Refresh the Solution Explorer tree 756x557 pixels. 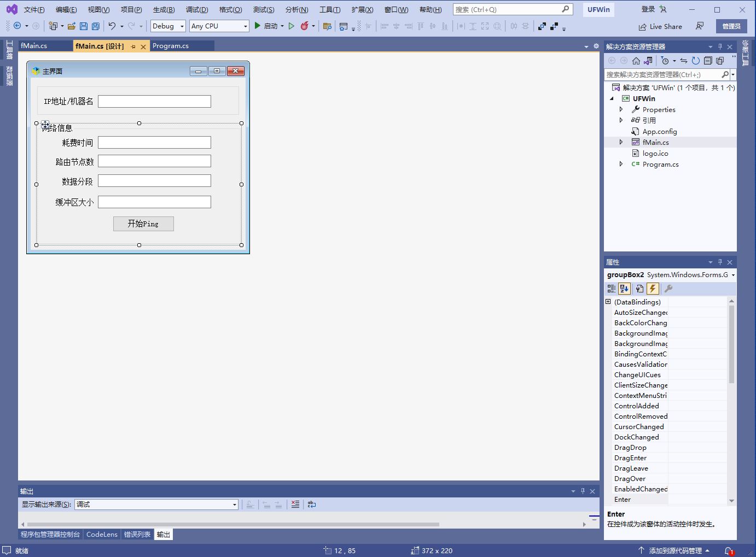(x=696, y=61)
